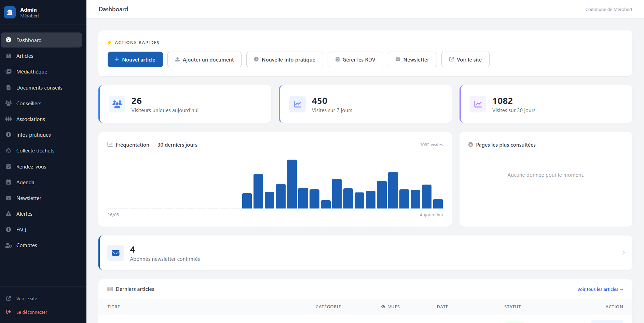Click the Alertes warning triangle icon
The height and width of the screenshot is (323, 644).
click(9, 214)
